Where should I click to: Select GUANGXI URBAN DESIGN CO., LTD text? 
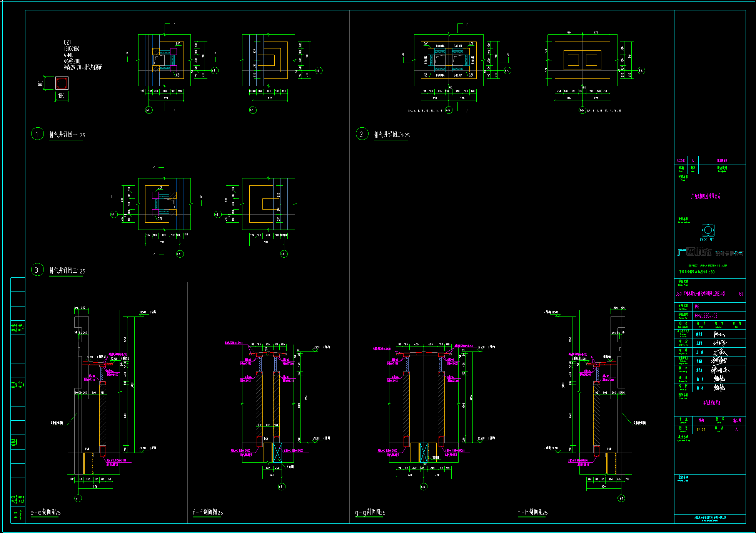point(708,265)
